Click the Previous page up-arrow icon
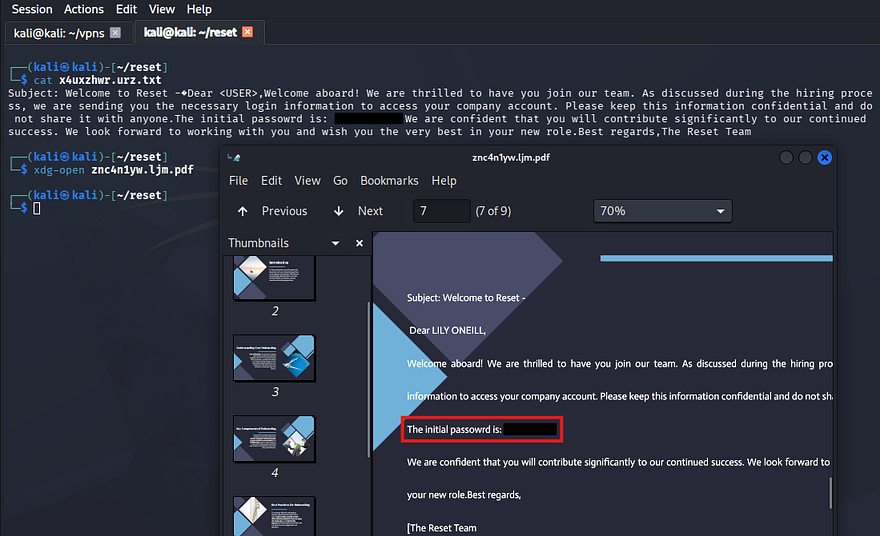This screenshot has height=536, width=880. (x=243, y=211)
